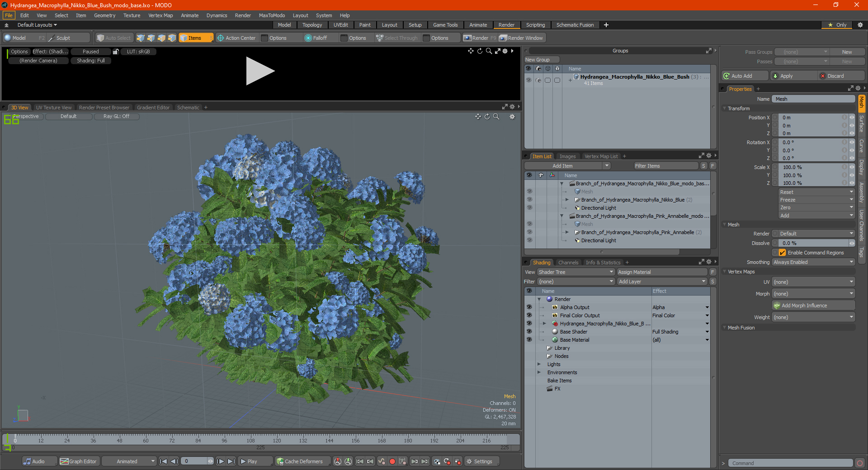
Task: Toggle Enable Command Regions checkbox
Action: [x=783, y=253]
